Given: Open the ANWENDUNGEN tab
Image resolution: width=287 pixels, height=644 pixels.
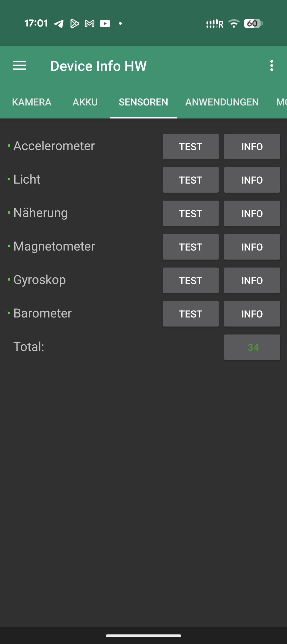Looking at the screenshot, I should (222, 102).
